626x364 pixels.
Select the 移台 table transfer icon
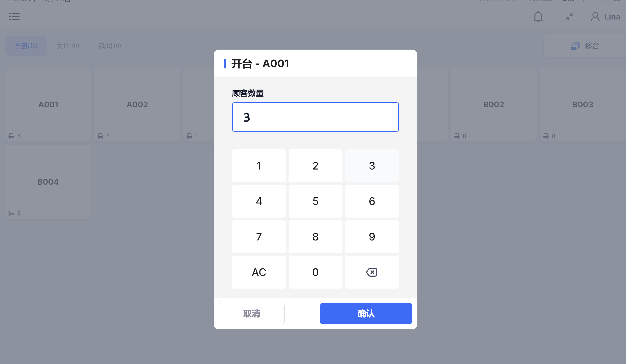pyautogui.click(x=575, y=46)
